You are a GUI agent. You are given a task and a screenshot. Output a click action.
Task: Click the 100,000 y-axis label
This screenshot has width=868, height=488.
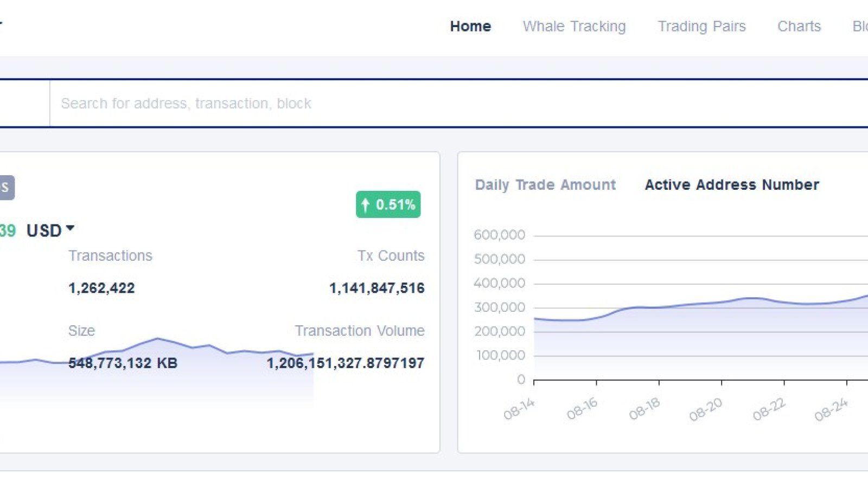[501, 355]
